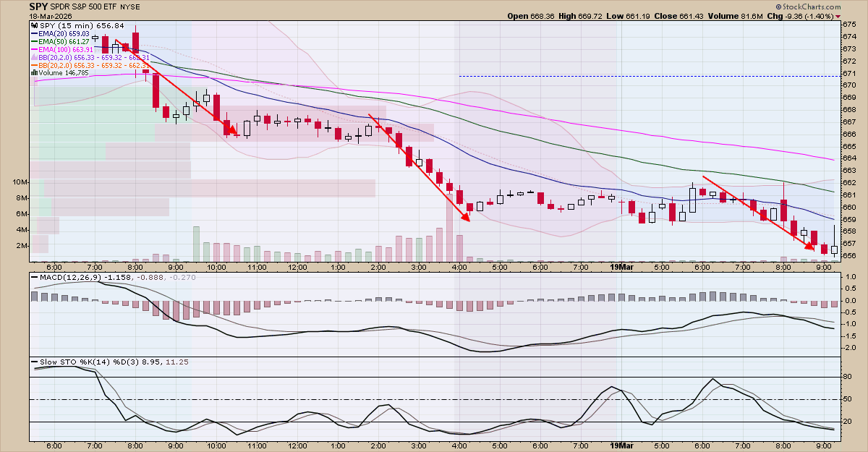The image size is (868, 452).
Task: Click the bold SPY ticker symbol title
Action: click(x=39, y=7)
